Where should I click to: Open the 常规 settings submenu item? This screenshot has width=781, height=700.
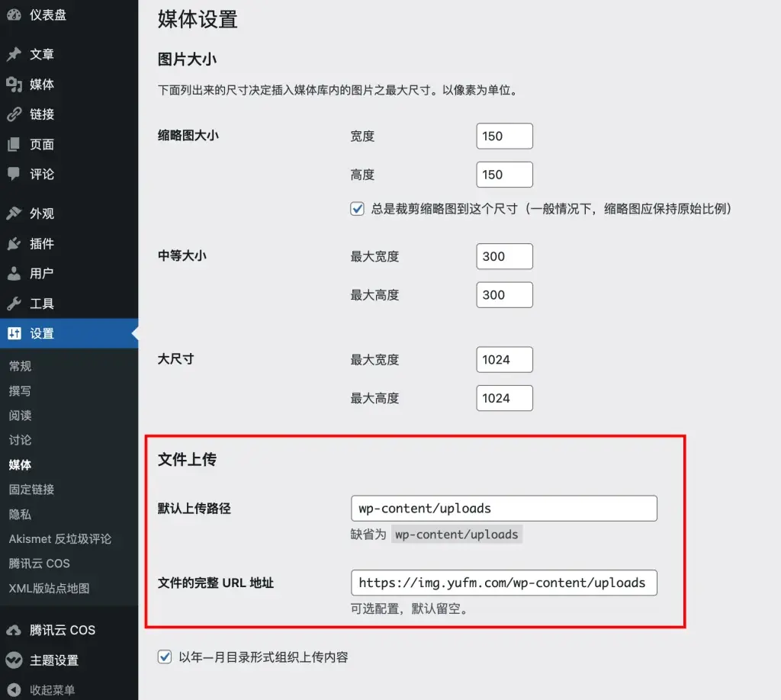[20, 366]
